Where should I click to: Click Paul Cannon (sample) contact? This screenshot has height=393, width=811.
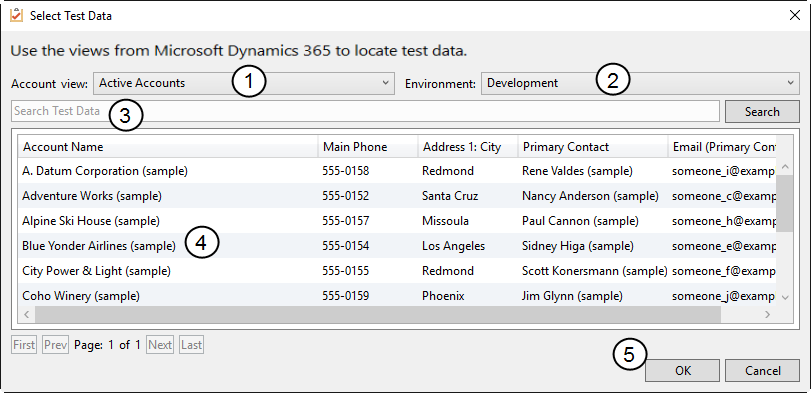pyautogui.click(x=580, y=221)
